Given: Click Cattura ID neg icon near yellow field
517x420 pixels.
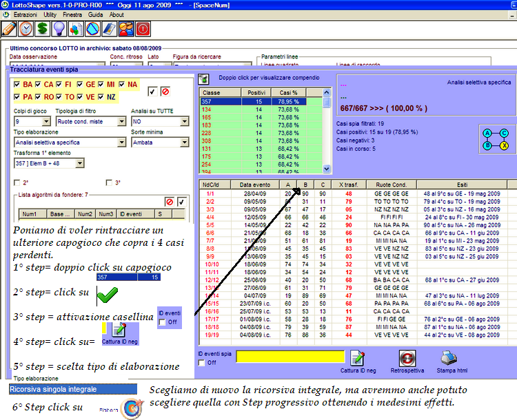Looking at the screenshot, I should [x=358, y=358].
